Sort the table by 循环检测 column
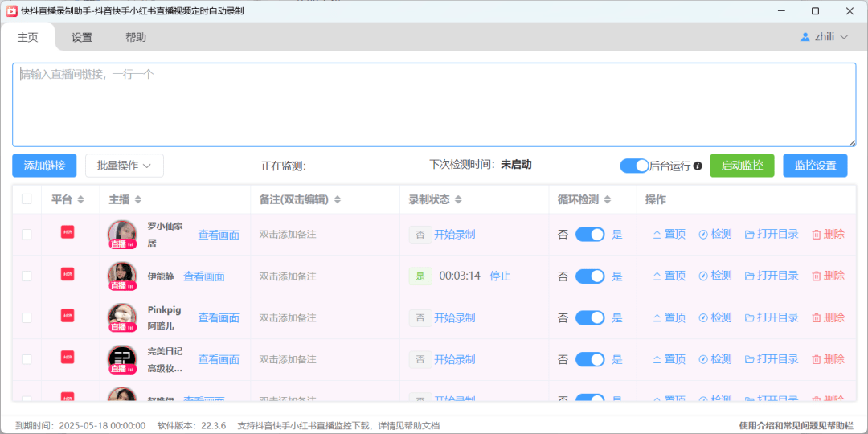Image resolution: width=868 pixels, height=434 pixels. pos(608,200)
